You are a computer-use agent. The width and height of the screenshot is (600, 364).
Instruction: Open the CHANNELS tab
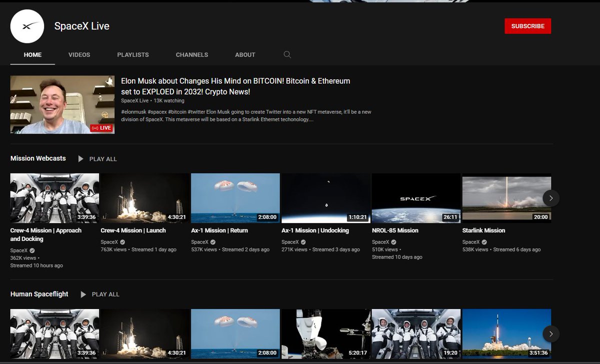pos(192,54)
